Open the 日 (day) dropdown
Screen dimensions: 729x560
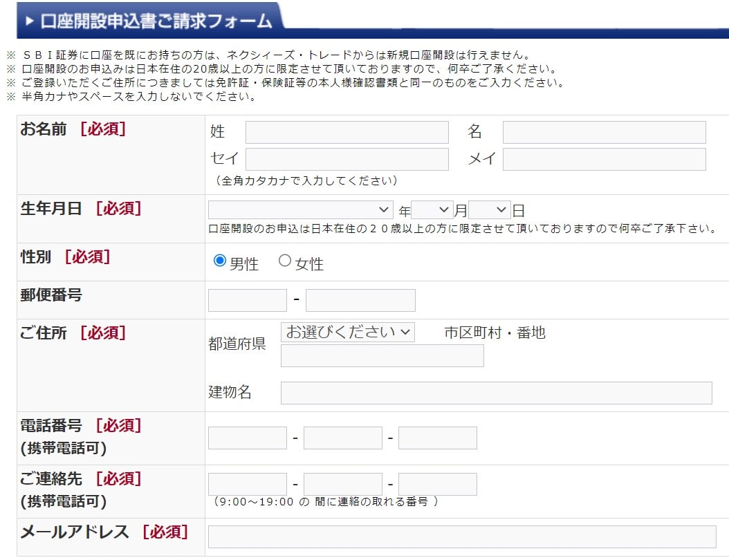coord(489,209)
